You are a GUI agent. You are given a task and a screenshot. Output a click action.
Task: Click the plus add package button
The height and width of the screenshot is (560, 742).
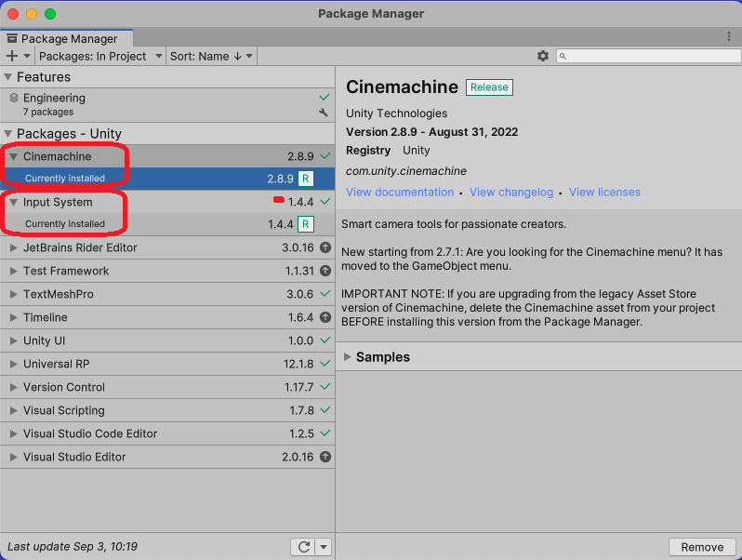coord(12,56)
